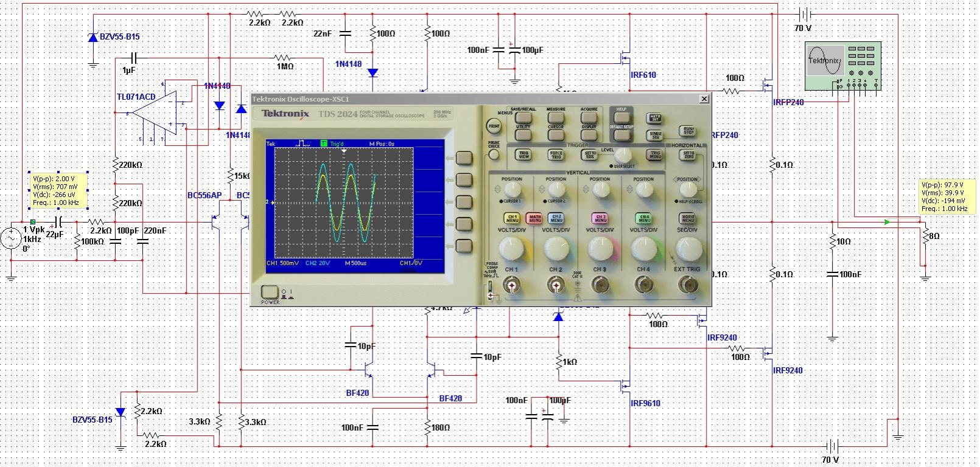Open the TRIG MENU button
This screenshot has height=467, width=980.
[655, 155]
